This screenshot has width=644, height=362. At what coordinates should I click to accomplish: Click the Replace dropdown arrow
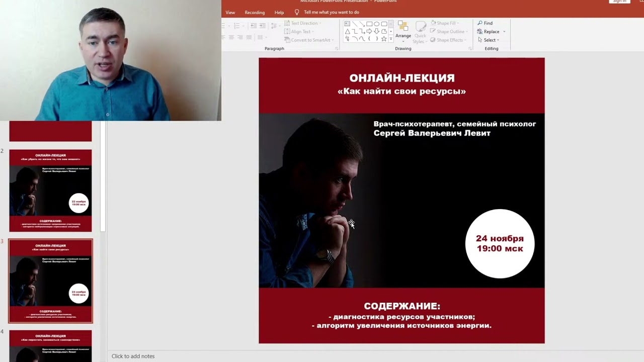click(504, 32)
